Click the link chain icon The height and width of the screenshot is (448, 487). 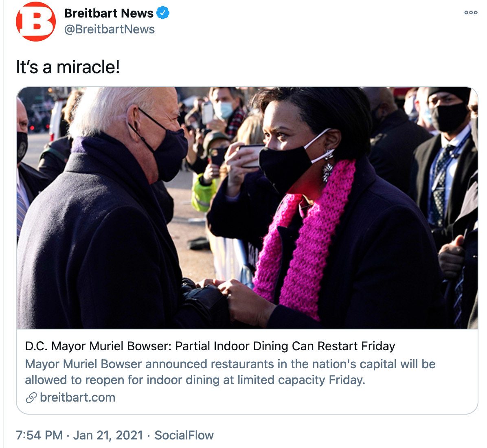pos(31,397)
